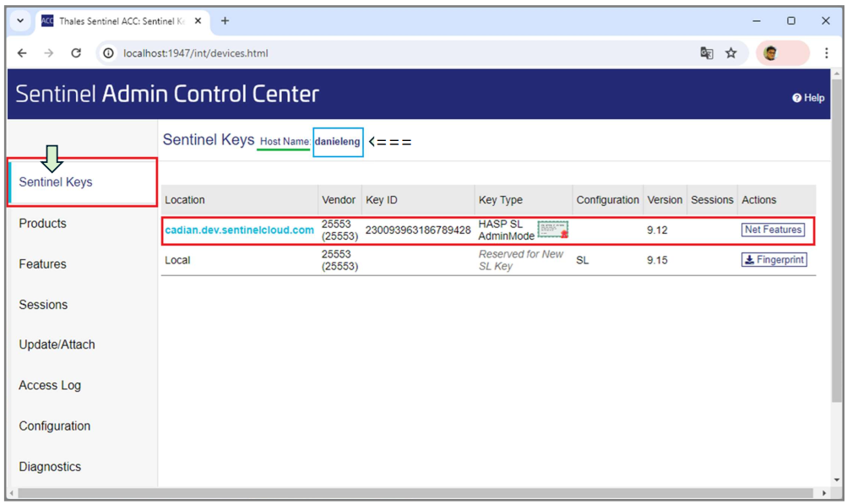Reload the Sentinel ACC page
The height and width of the screenshot is (504, 847).
(76, 53)
